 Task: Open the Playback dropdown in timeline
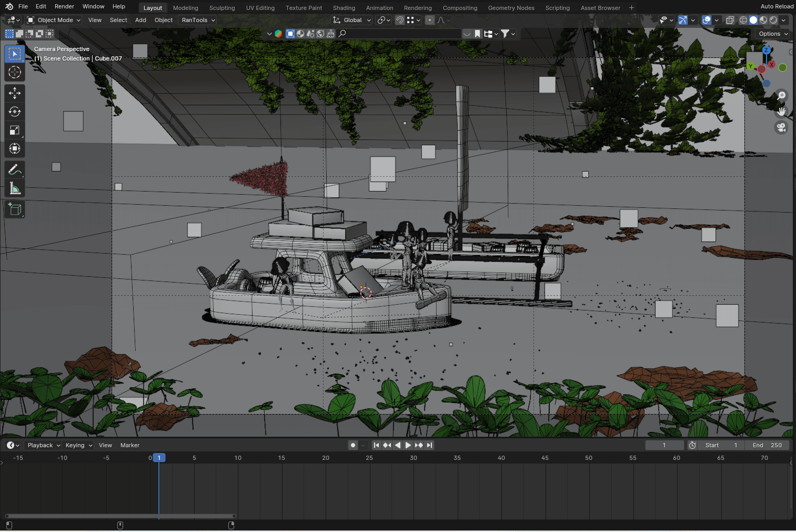click(44, 445)
